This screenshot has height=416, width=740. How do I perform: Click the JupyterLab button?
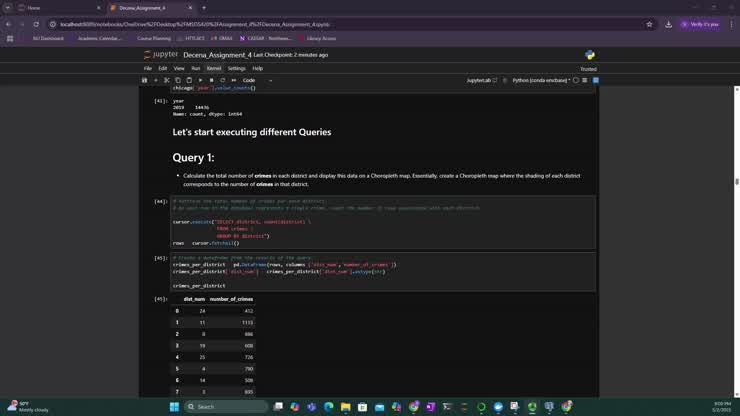coord(480,80)
